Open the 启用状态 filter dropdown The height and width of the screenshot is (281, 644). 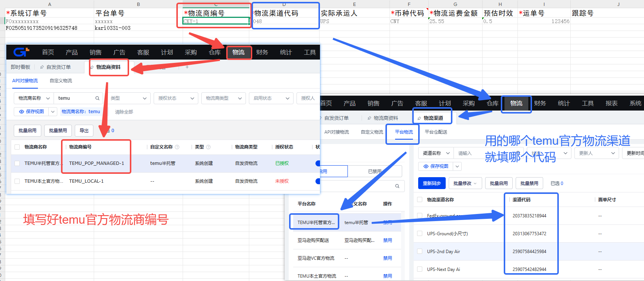click(271, 98)
